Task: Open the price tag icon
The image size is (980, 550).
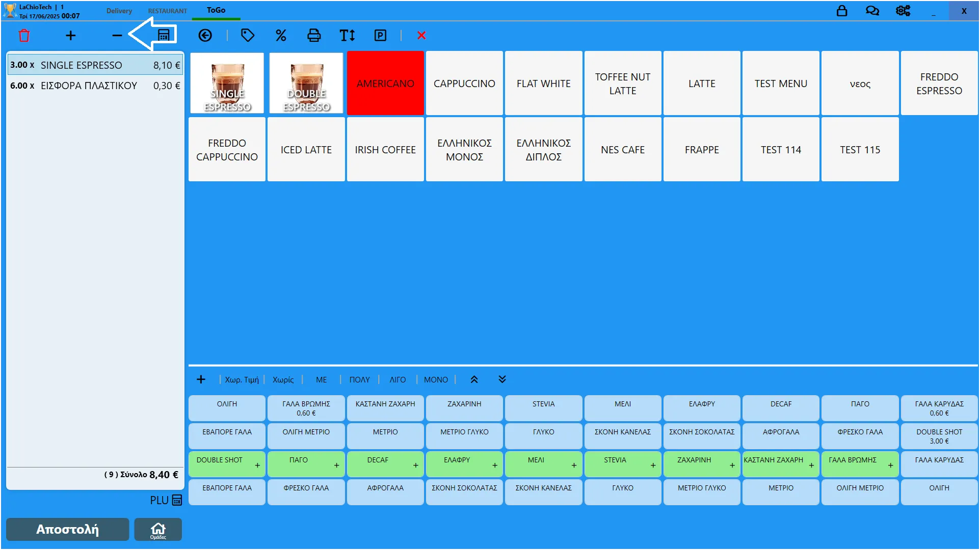Action: tap(248, 35)
